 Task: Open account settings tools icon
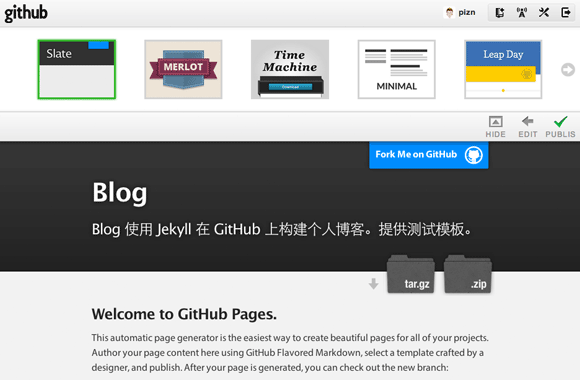(x=544, y=13)
